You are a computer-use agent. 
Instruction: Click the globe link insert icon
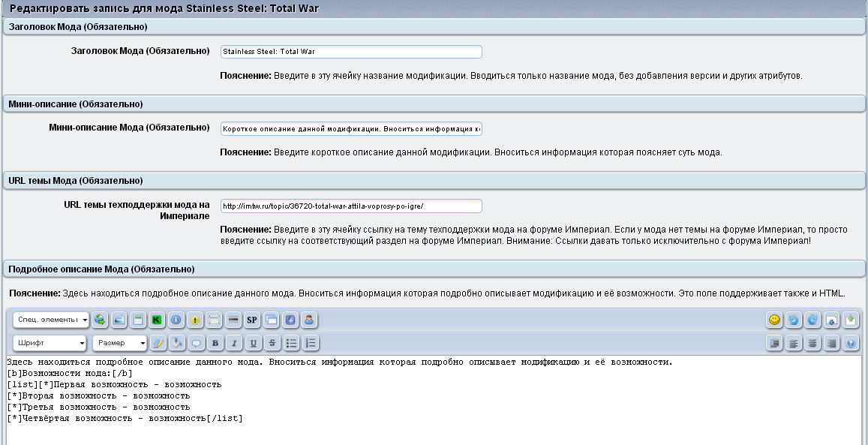pyautogui.click(x=101, y=320)
